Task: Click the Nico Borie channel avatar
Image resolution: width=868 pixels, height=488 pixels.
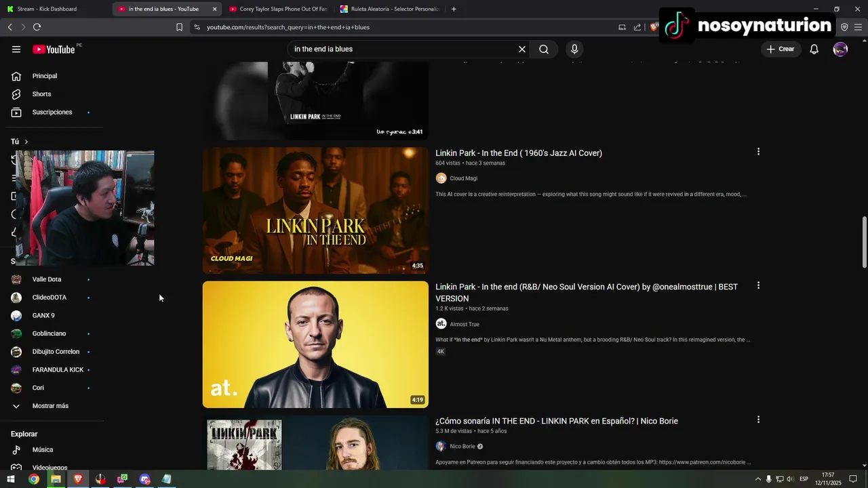Action: pyautogui.click(x=441, y=446)
